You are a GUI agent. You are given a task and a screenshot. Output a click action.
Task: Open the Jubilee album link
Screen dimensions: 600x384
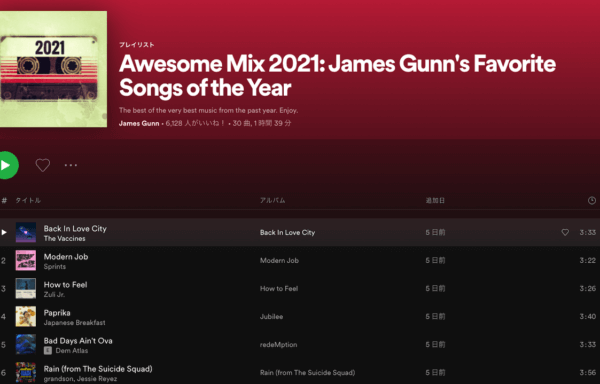[271, 316]
